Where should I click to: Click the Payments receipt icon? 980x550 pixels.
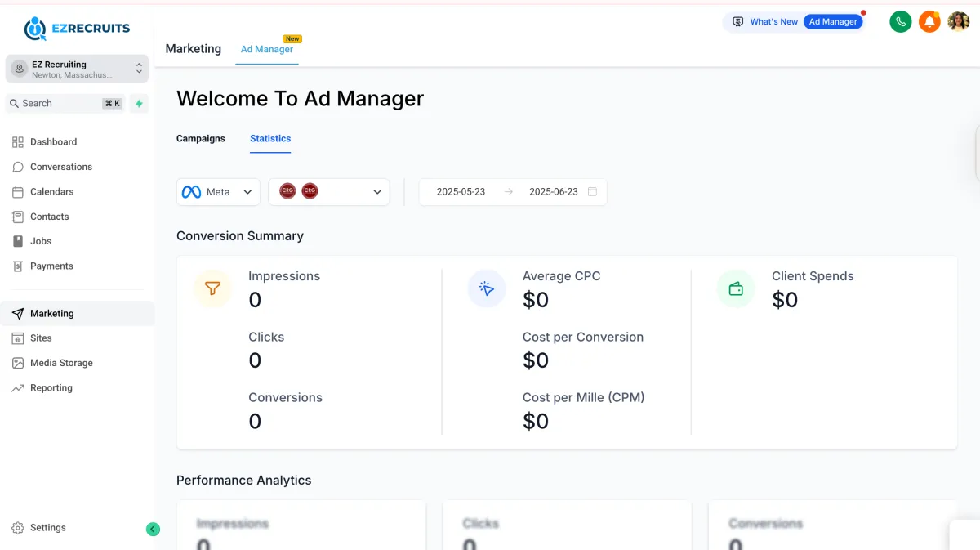pos(18,266)
